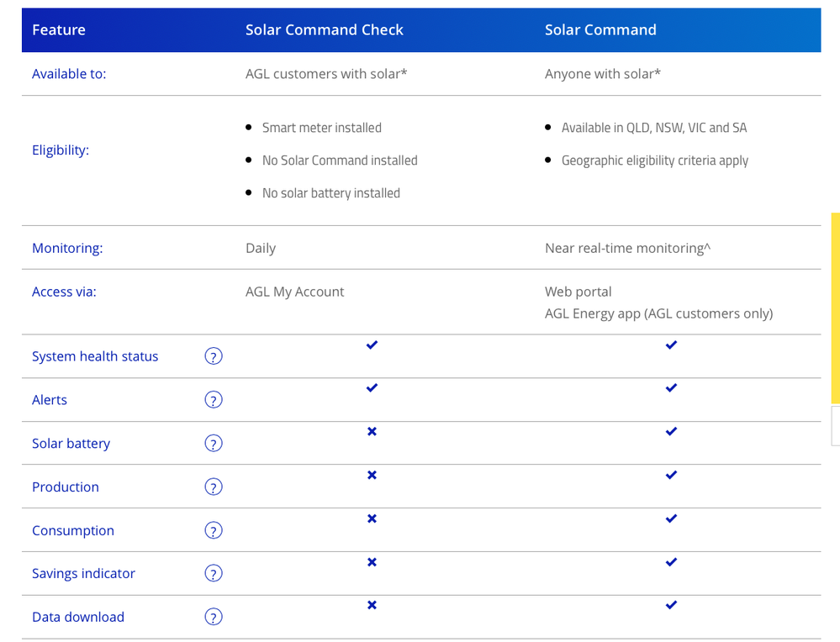Screen dimensions: 840x642
Task: Click the Production feature label
Action: tap(66, 487)
